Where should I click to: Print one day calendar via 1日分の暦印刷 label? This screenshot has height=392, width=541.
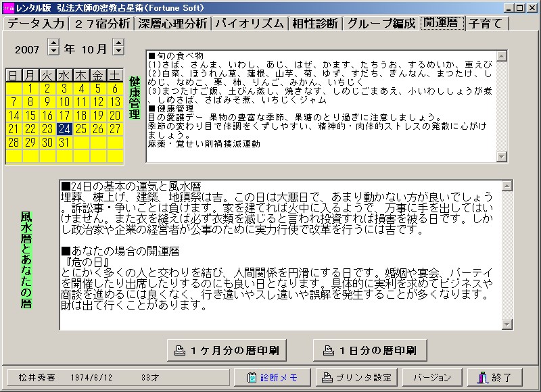coord(378,351)
